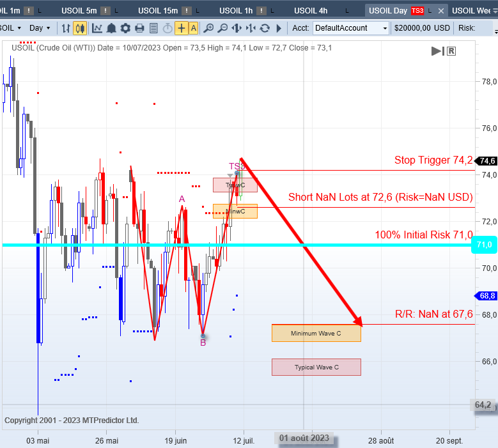498x448 pixels.
Task: Close the USOIL Day tab
Action: point(441,11)
